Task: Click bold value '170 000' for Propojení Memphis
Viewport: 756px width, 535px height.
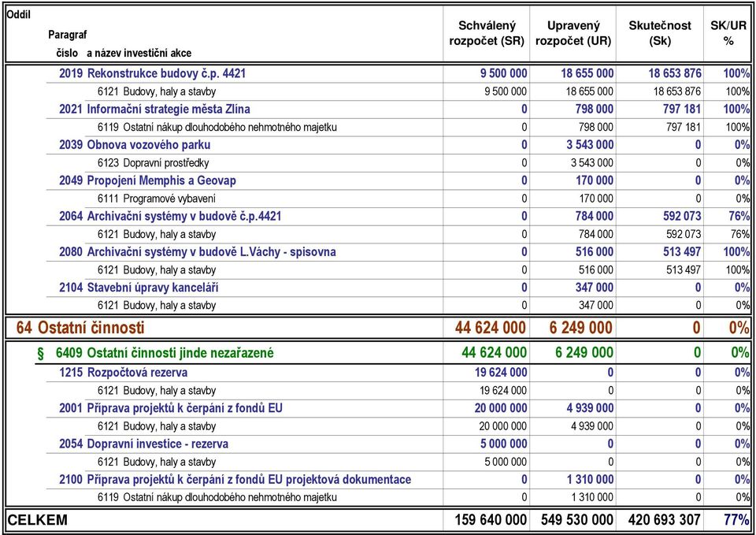Action: 595,180
